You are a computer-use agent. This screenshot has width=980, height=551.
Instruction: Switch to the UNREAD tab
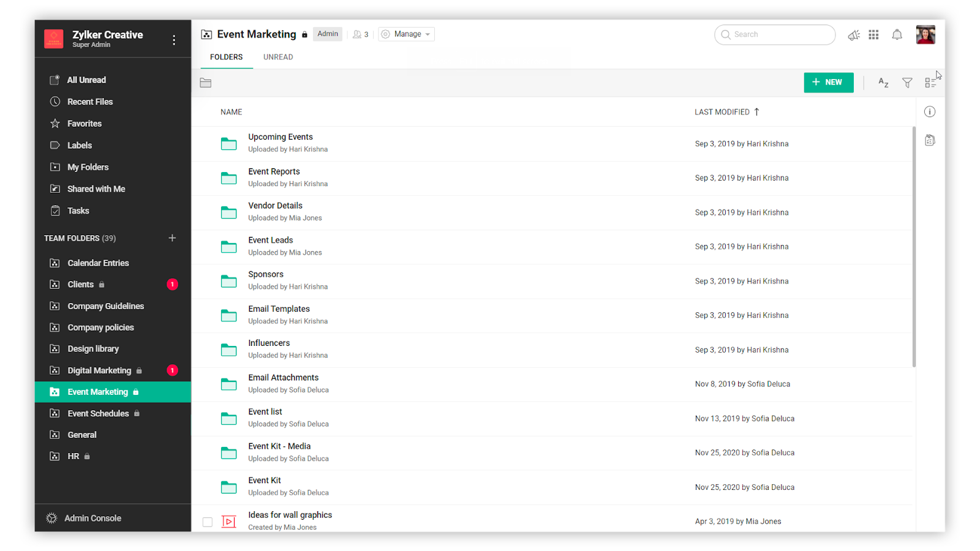[277, 57]
